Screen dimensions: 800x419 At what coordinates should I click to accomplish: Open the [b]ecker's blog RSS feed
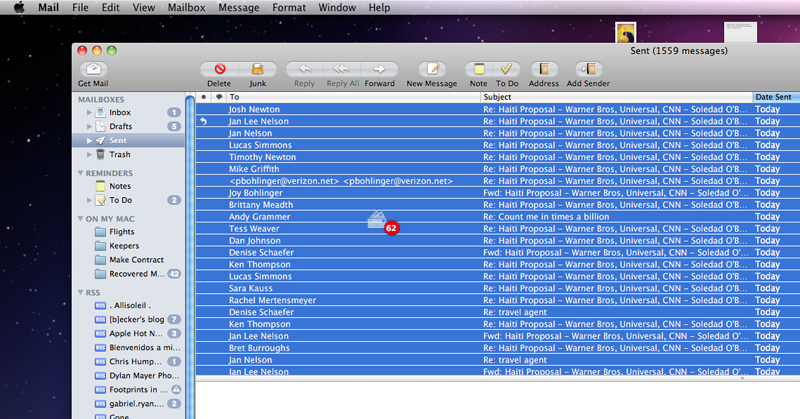point(136,319)
